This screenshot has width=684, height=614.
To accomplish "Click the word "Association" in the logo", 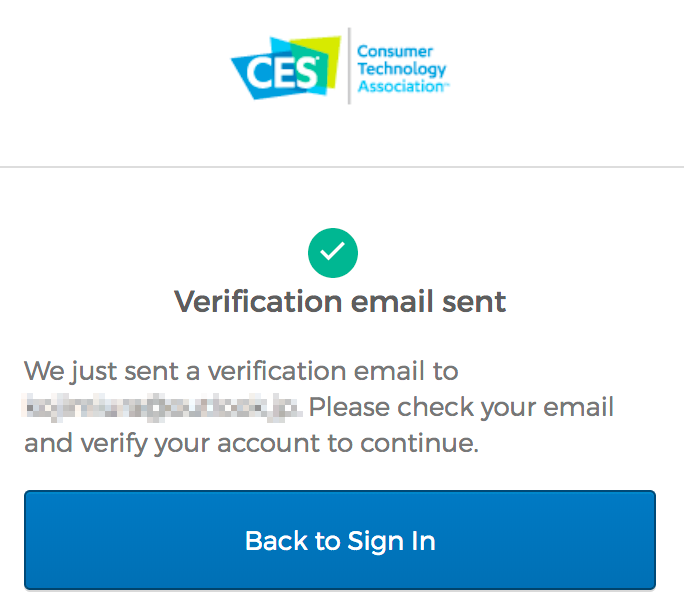I will [x=402, y=86].
